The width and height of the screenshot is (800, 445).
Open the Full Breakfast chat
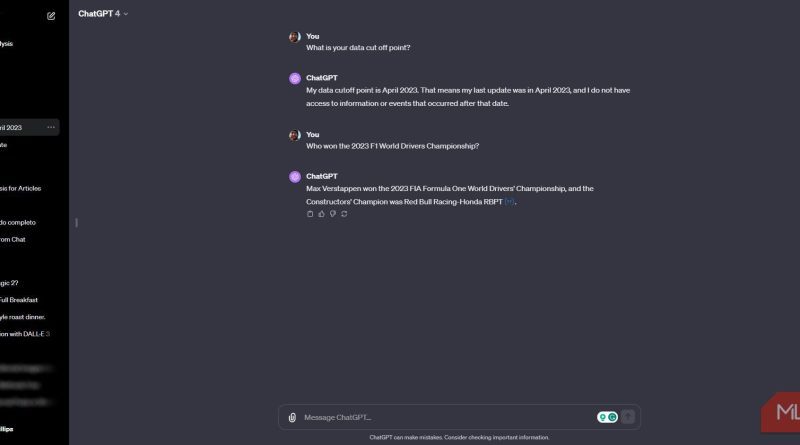19,300
